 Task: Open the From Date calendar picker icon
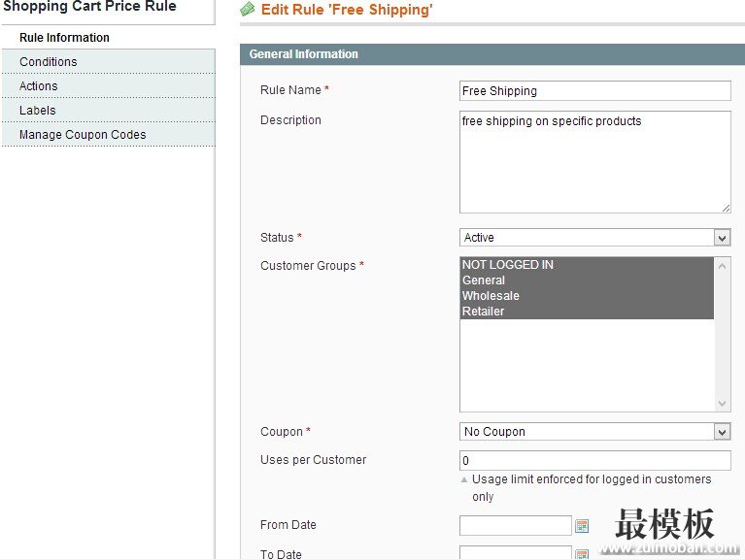582,526
